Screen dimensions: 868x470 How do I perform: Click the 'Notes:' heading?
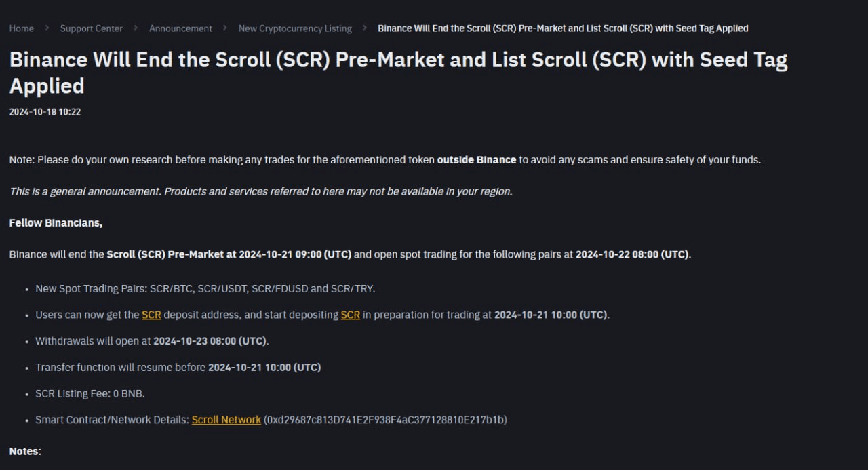[x=25, y=451]
